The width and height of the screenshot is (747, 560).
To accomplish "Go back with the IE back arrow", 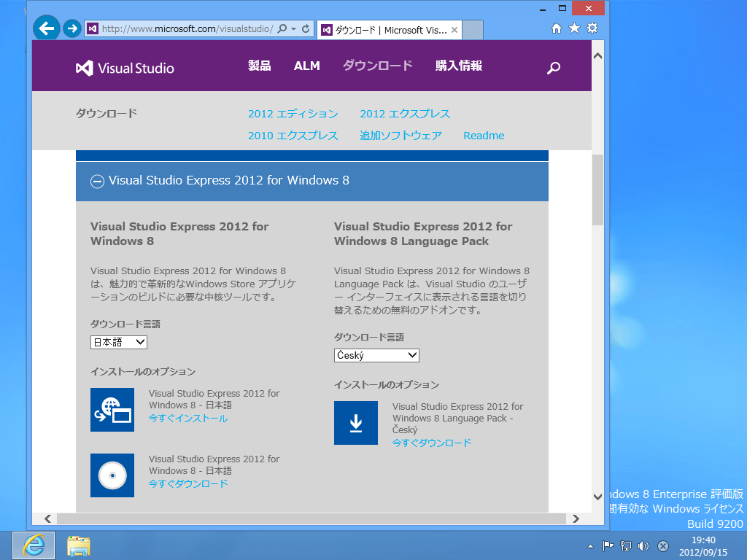I will [46, 28].
